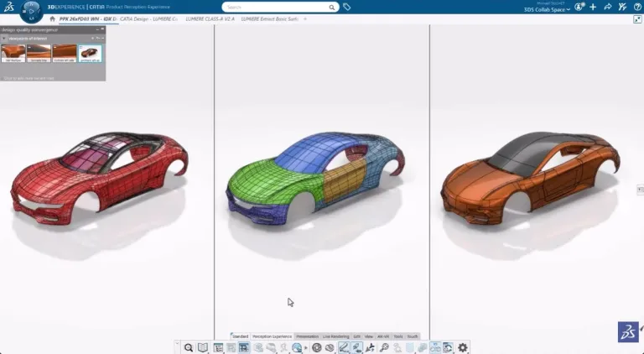This screenshot has width=644, height=354.
Task: Click the refresh view icon in toolbar
Action: tap(448, 347)
